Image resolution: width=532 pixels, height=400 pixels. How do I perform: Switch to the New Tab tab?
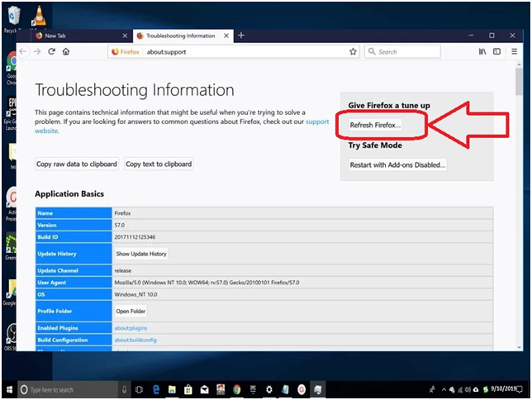click(x=82, y=36)
